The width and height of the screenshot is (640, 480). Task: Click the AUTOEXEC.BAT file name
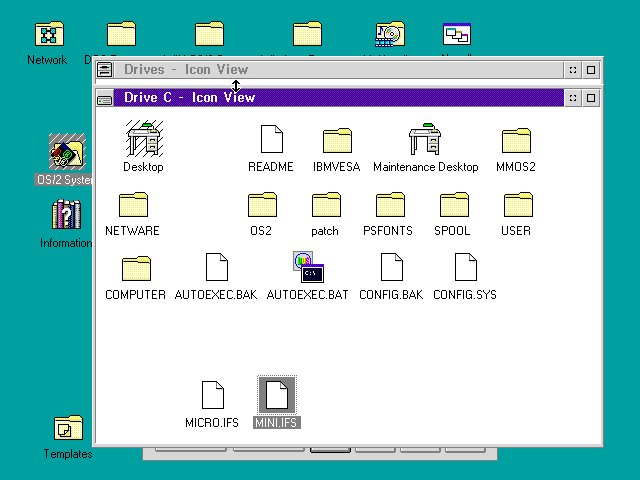coord(307,295)
